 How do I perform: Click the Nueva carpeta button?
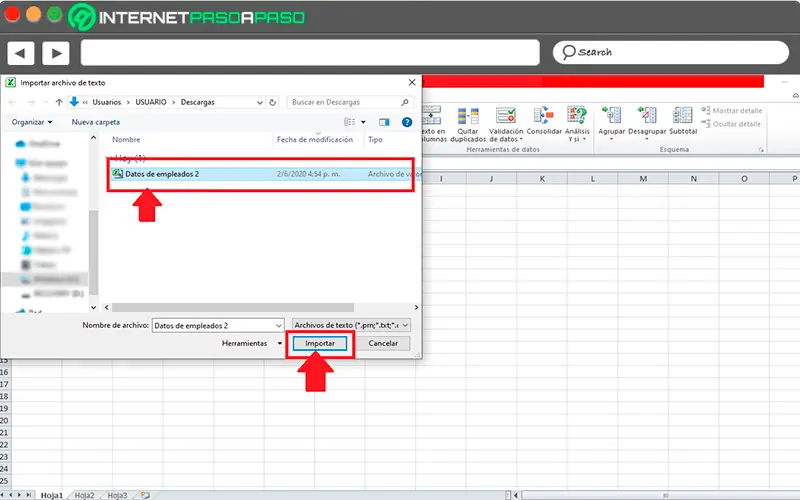[x=95, y=122]
